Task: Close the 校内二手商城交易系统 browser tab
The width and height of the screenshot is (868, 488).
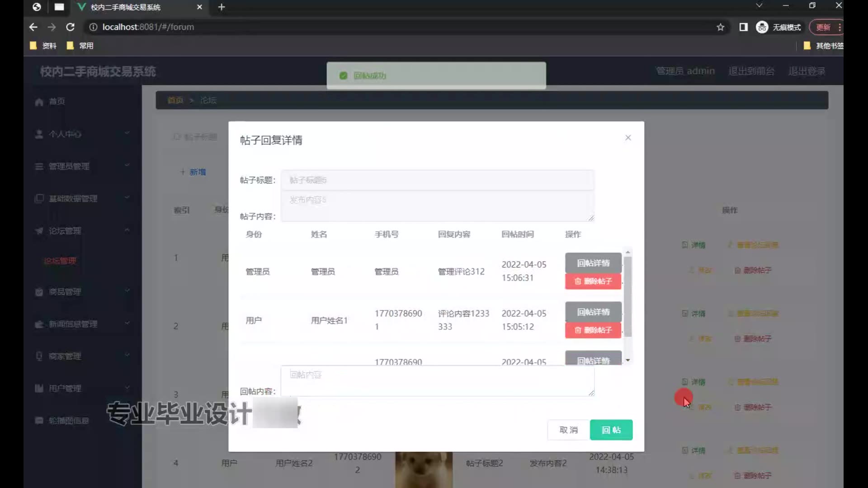Action: point(199,7)
